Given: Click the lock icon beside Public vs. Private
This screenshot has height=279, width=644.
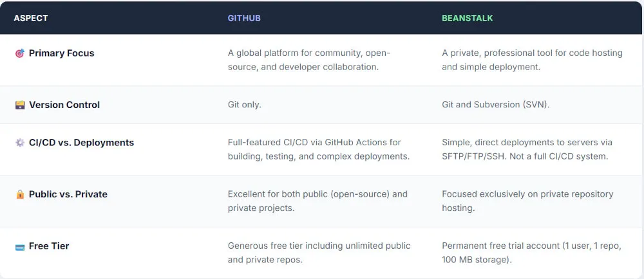Looking at the screenshot, I should (20, 194).
